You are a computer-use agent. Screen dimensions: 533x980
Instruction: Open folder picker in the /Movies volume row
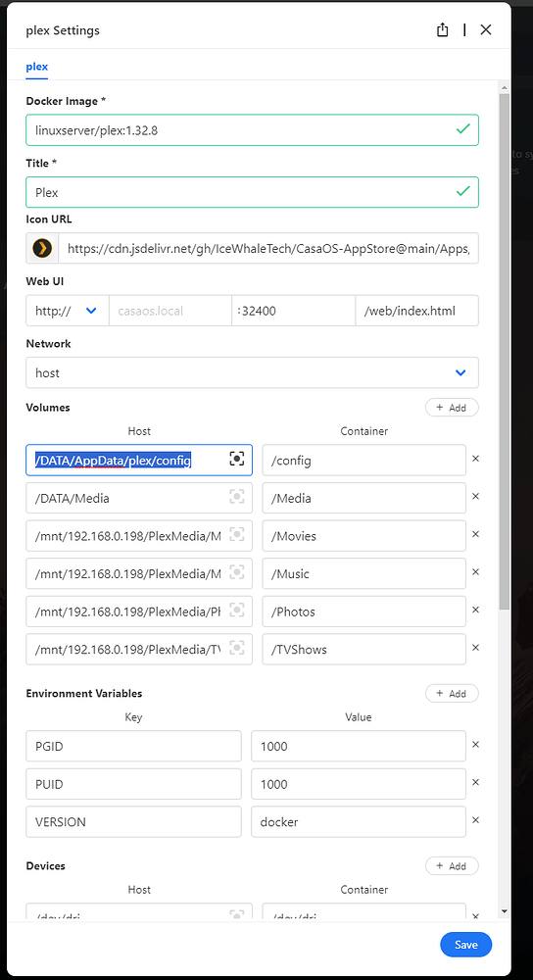(x=237, y=534)
